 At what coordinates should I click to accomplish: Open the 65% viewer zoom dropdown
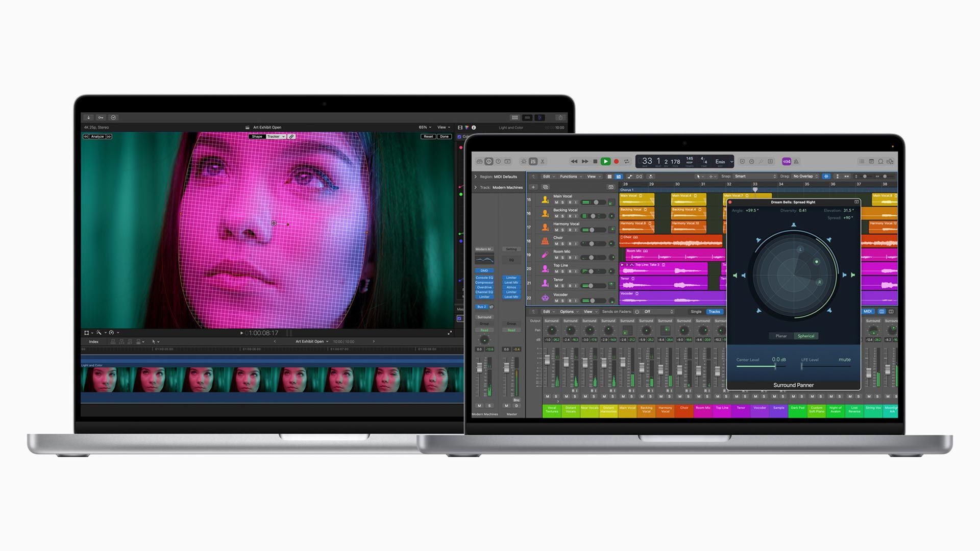pos(425,128)
